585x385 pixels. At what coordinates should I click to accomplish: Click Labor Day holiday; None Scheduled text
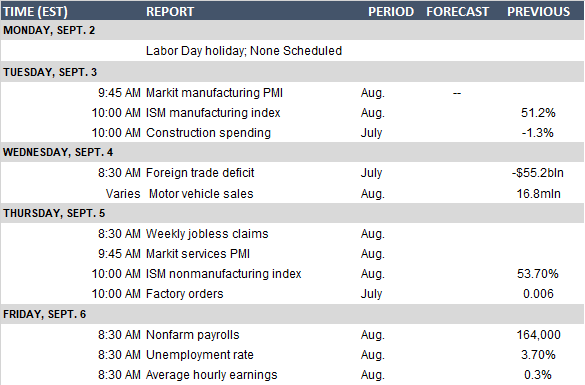244,51
